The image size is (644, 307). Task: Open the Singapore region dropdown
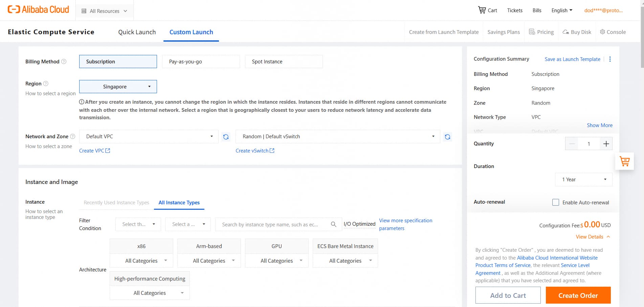(x=118, y=87)
